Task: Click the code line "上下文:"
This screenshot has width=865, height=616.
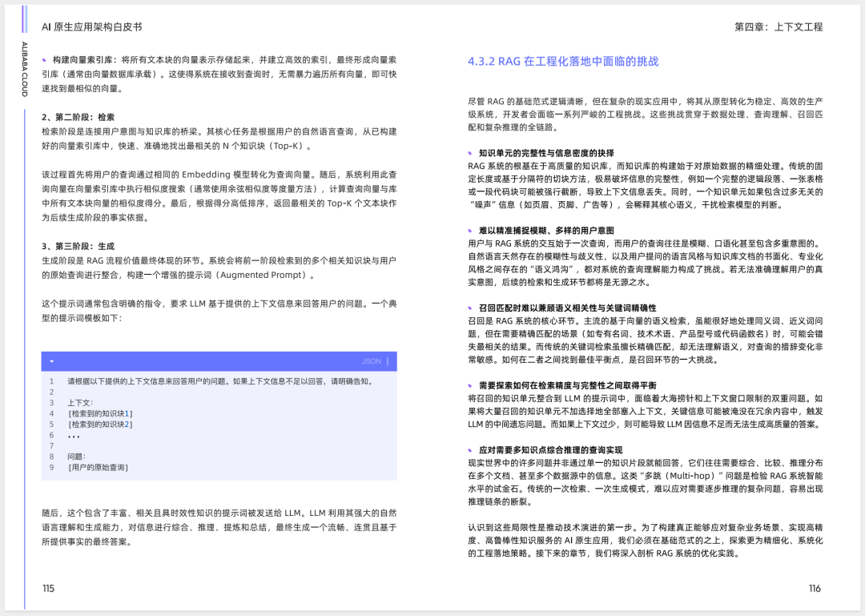Action: coord(81,403)
